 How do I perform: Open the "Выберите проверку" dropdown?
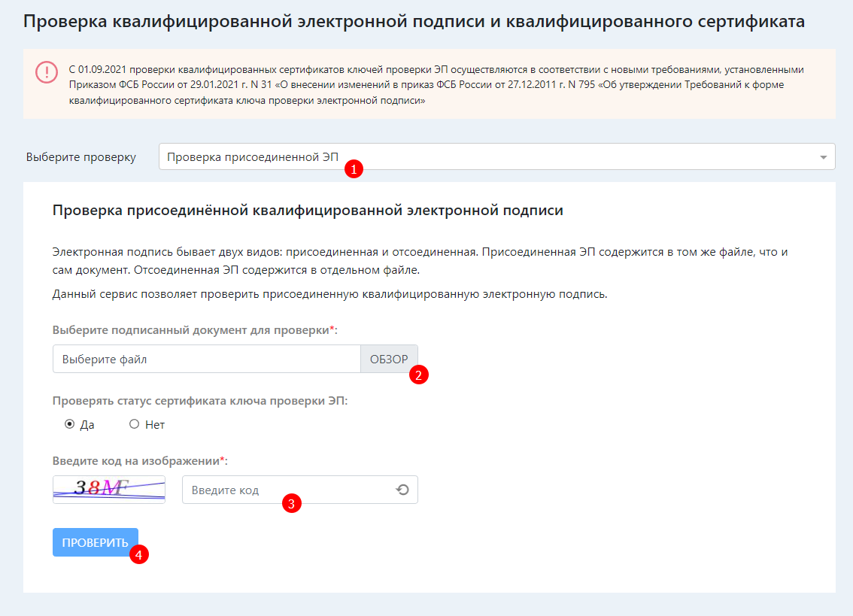[496, 156]
